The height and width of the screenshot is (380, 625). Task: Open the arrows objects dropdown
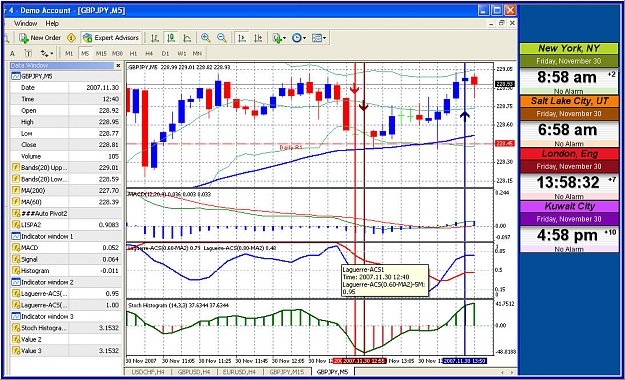point(47,53)
